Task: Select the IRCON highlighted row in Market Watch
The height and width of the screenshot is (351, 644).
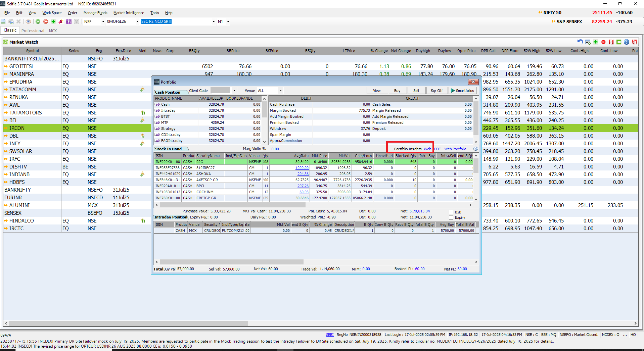Action: 321,128
